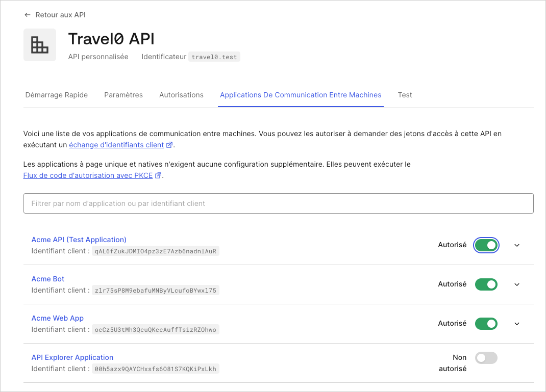Image resolution: width=546 pixels, height=392 pixels.
Task: Enable the API Explorer Application toggle
Action: [486, 358]
